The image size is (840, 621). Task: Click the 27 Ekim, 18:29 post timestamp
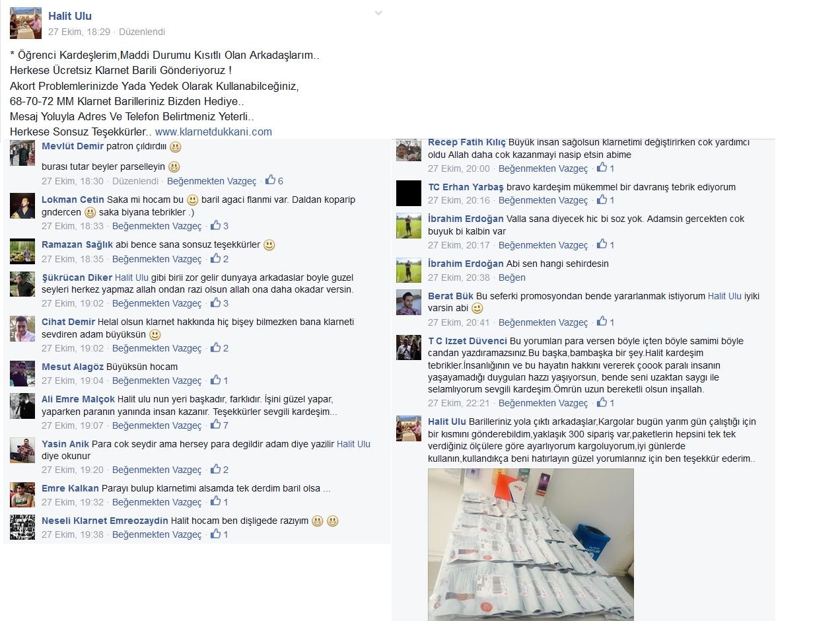tap(79, 32)
